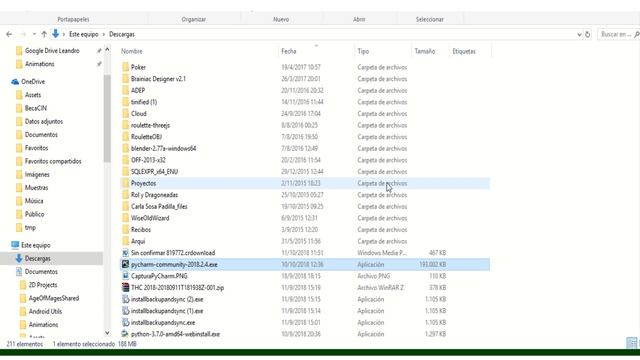
Task: Click the Forward navigation arrow
Action: pyautogui.click(x=23, y=34)
